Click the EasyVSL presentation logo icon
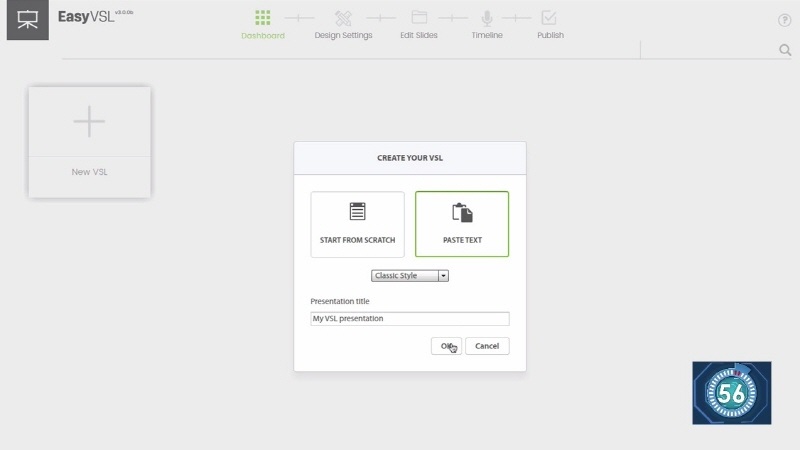800x450 pixels. coord(28,19)
